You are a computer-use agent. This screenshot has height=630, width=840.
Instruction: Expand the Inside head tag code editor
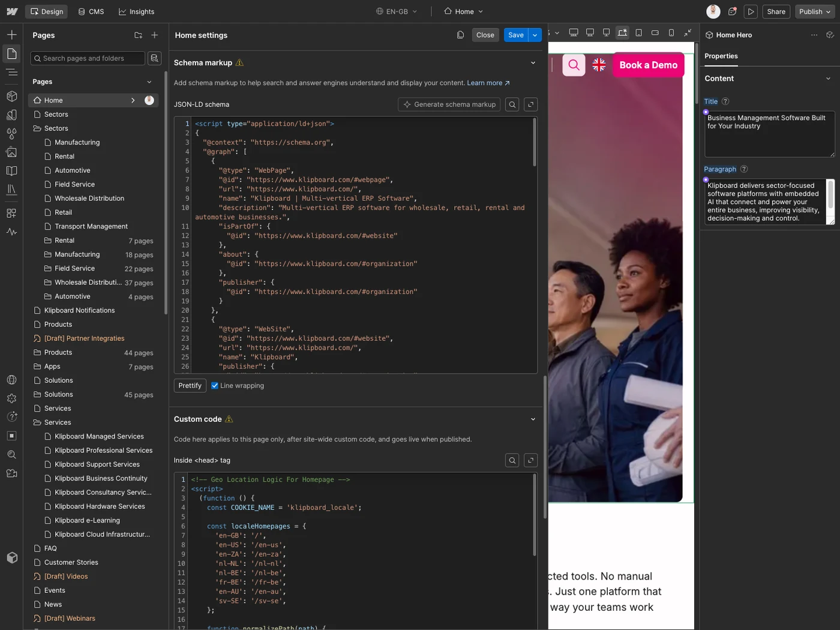[x=530, y=460]
